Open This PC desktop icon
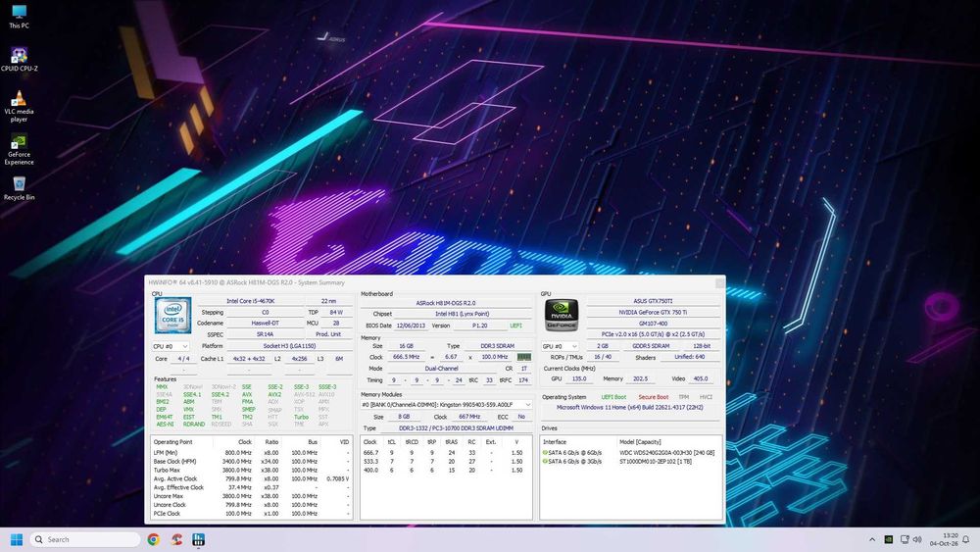 click(19, 17)
